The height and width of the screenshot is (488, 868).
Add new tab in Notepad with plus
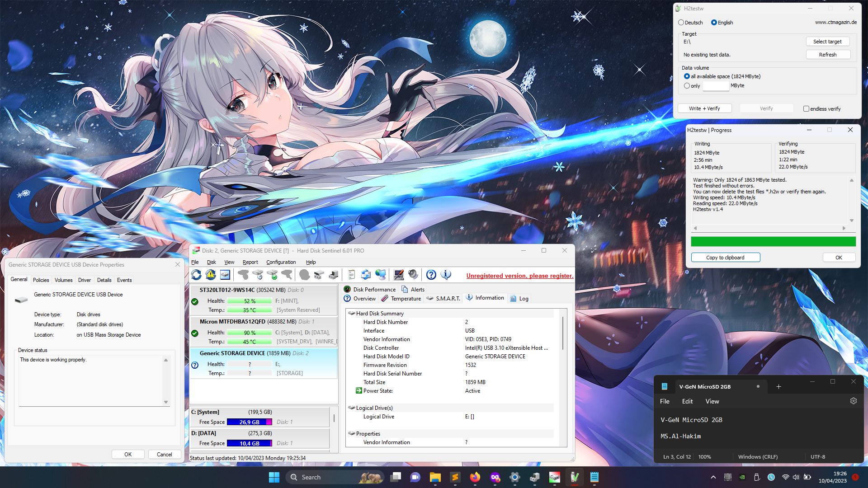coord(778,387)
